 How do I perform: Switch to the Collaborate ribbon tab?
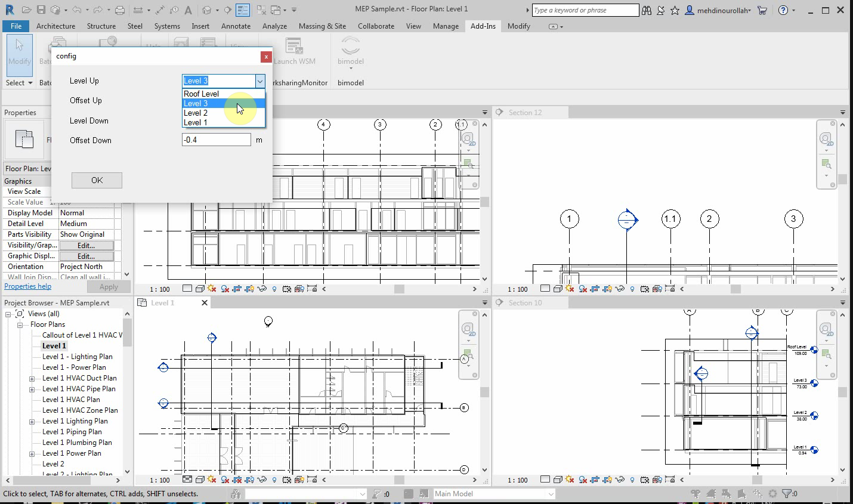[376, 26]
